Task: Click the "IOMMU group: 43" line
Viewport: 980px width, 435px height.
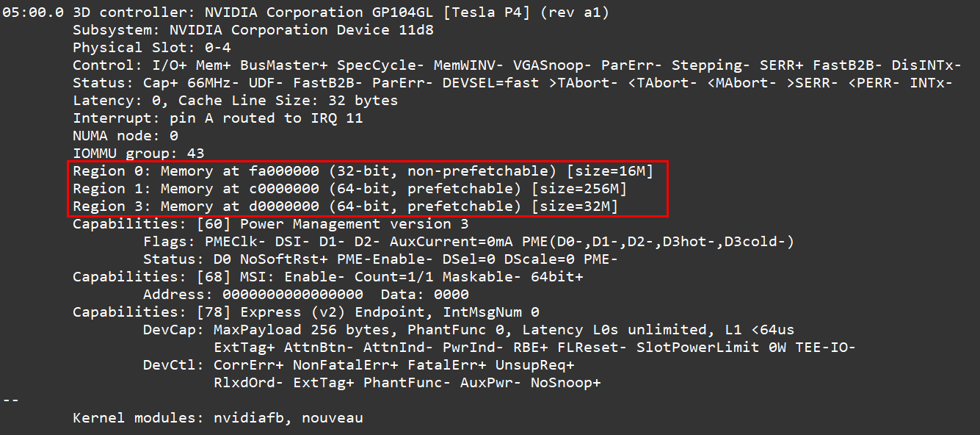Action: 138,154
